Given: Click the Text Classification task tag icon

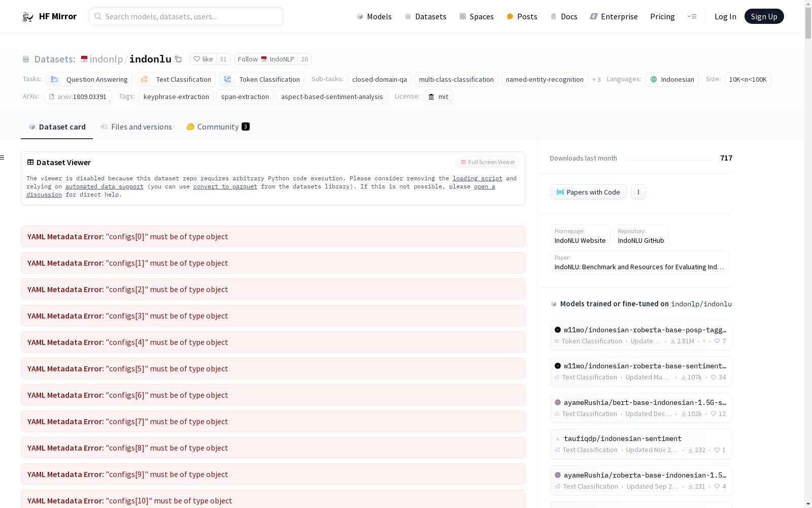Looking at the screenshot, I should tap(144, 79).
